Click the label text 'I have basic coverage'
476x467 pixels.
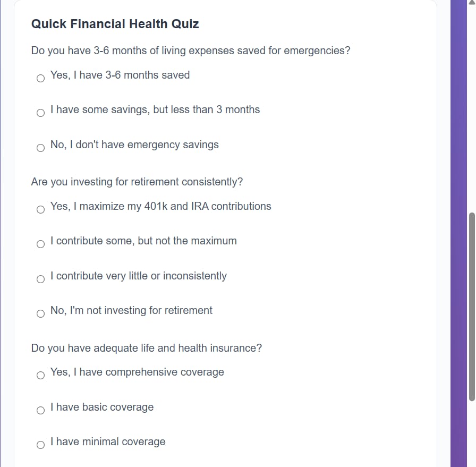(102, 407)
